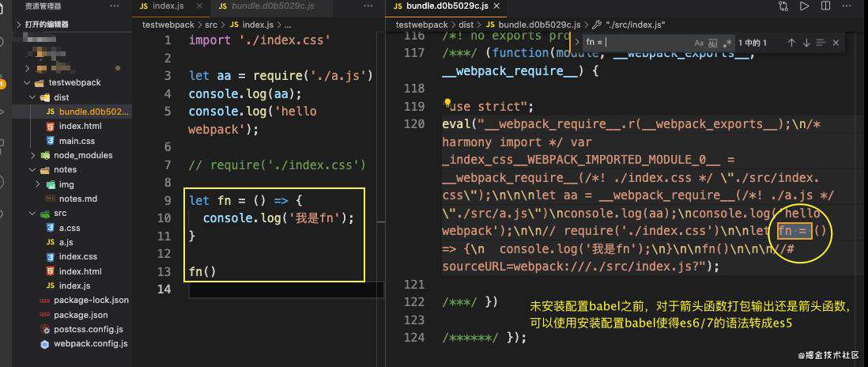Image resolution: width=868 pixels, height=367 pixels.
Task: Run the code with the play icon
Action: pos(804,6)
